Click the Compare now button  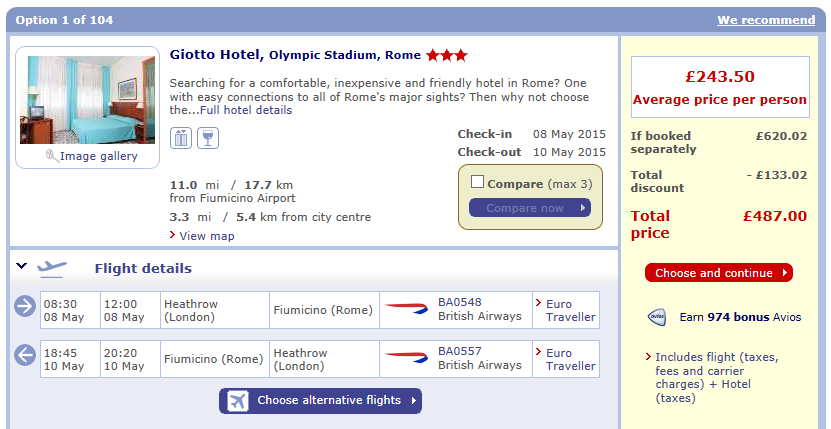click(529, 208)
